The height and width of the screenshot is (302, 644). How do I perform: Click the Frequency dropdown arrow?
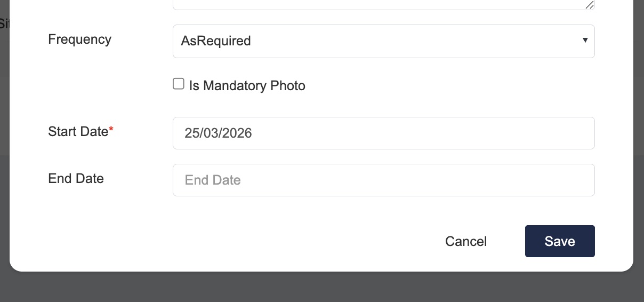[x=585, y=41]
